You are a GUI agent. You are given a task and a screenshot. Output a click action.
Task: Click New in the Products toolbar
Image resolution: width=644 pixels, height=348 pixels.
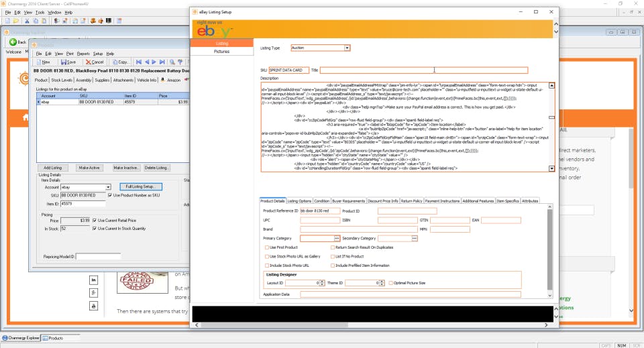click(43, 62)
